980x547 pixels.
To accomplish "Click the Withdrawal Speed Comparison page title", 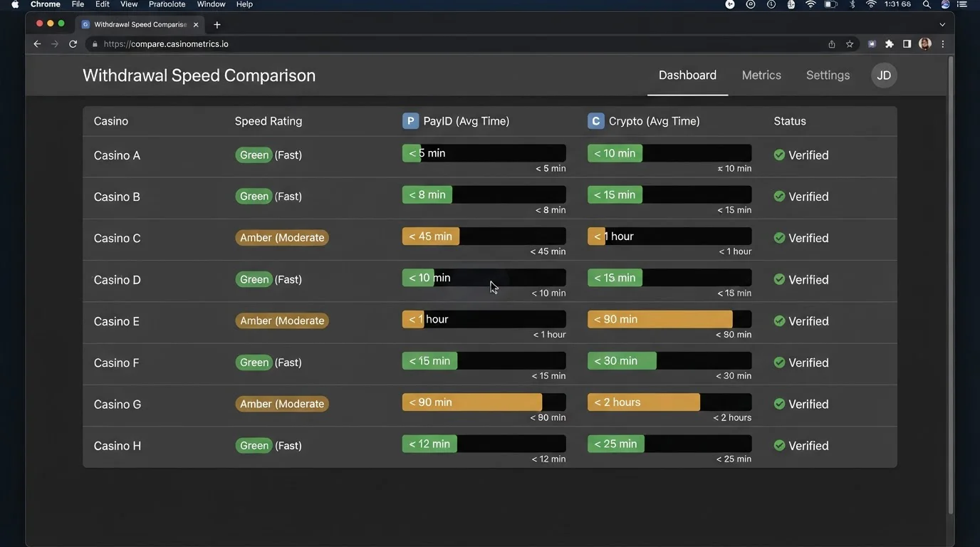I will pyautogui.click(x=199, y=75).
